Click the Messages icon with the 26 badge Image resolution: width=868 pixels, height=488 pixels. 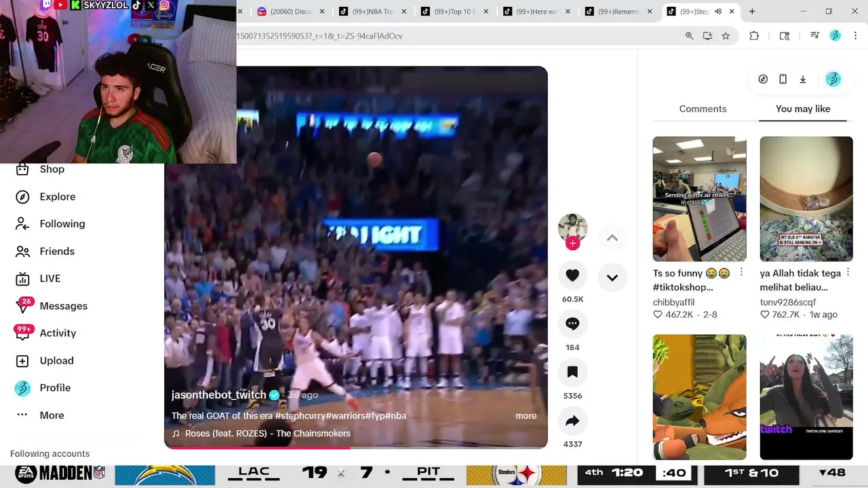coord(23,305)
